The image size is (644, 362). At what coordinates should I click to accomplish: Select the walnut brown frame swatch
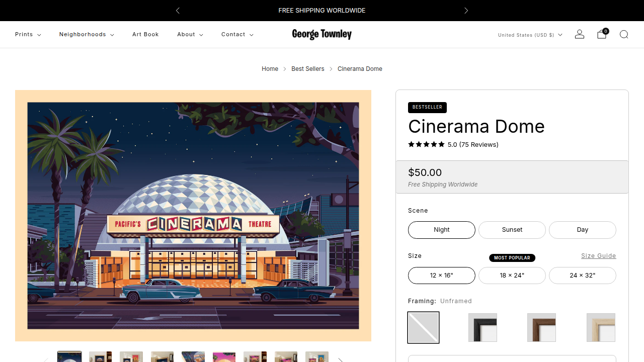(541, 327)
